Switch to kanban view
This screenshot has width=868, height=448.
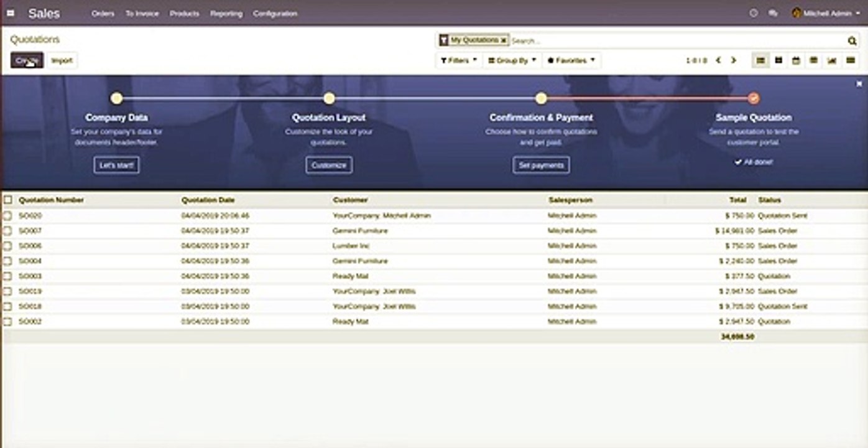[x=778, y=60]
